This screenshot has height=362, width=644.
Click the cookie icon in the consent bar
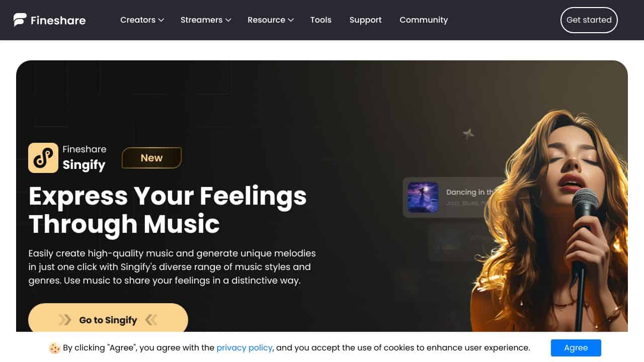(x=55, y=348)
